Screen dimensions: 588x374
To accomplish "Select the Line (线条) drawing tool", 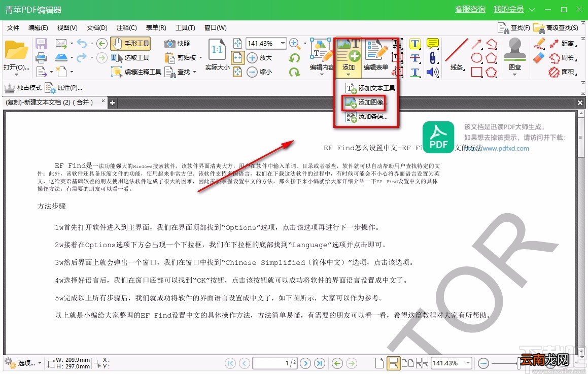I will [457, 55].
